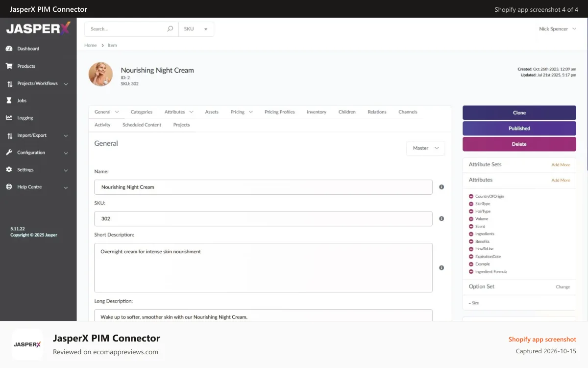Open the Master language dropdown
This screenshot has height=368, width=588.
tap(426, 148)
